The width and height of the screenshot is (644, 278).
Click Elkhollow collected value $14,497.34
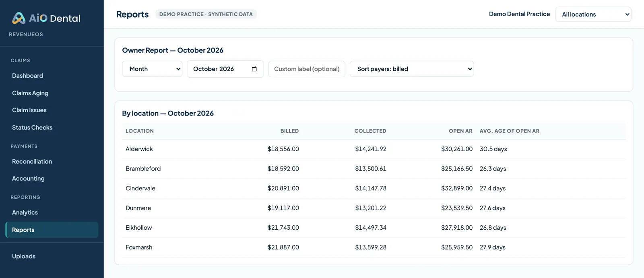[x=371, y=228]
